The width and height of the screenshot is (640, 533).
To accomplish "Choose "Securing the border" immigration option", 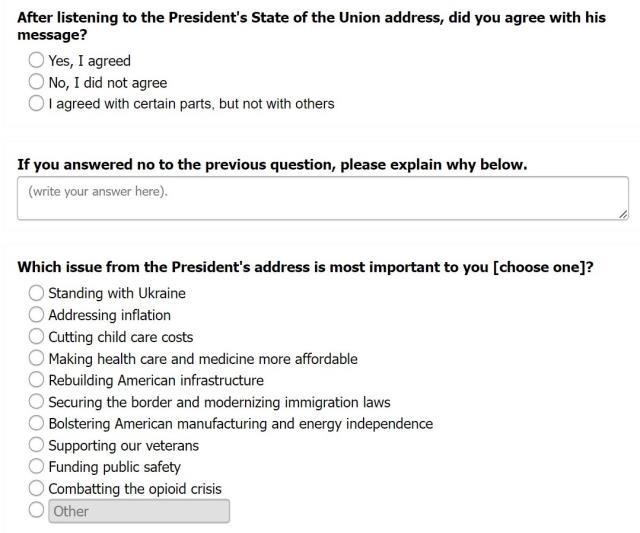I will click(37, 402).
